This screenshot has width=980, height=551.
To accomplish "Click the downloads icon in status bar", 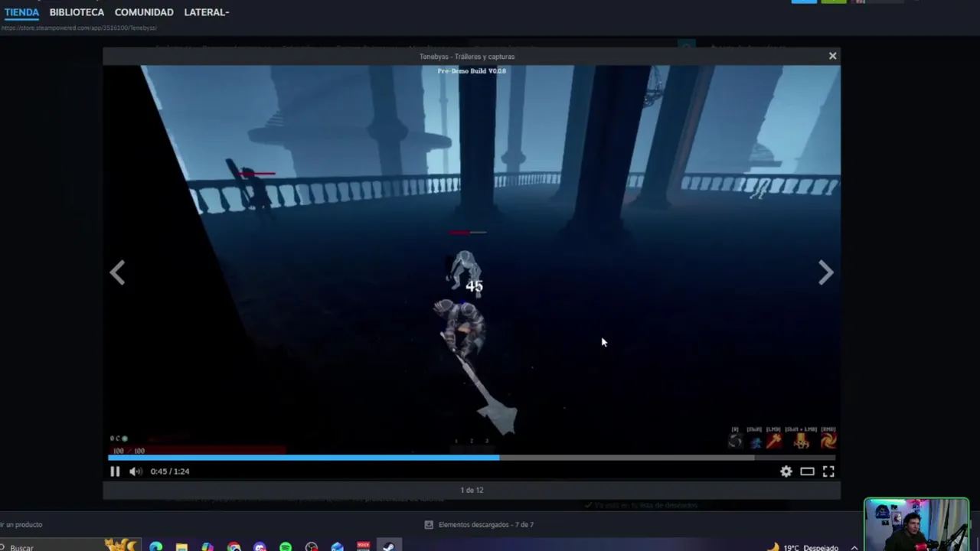I will pyautogui.click(x=429, y=524).
